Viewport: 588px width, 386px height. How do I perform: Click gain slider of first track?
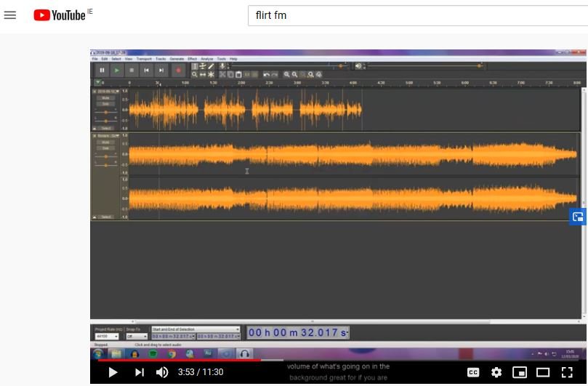coord(105,112)
